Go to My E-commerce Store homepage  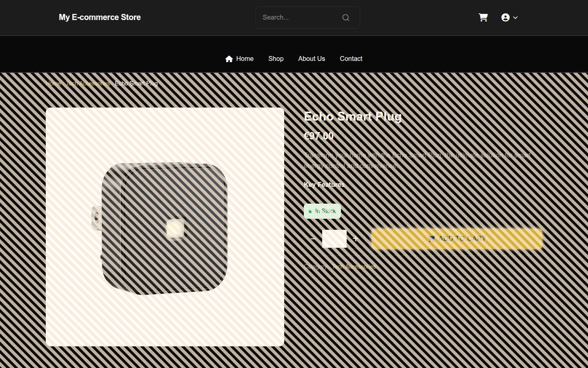click(x=100, y=17)
